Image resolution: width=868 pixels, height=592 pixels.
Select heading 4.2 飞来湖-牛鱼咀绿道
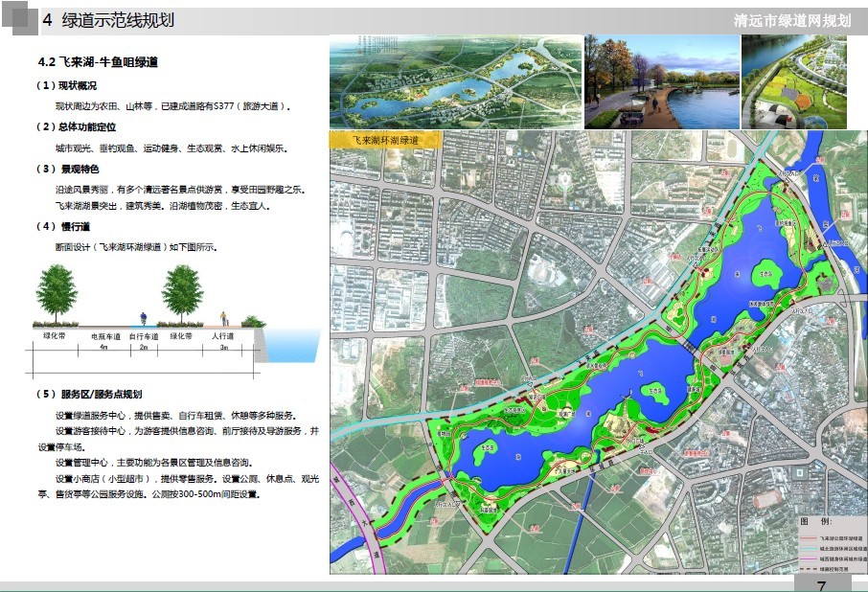coord(98,61)
